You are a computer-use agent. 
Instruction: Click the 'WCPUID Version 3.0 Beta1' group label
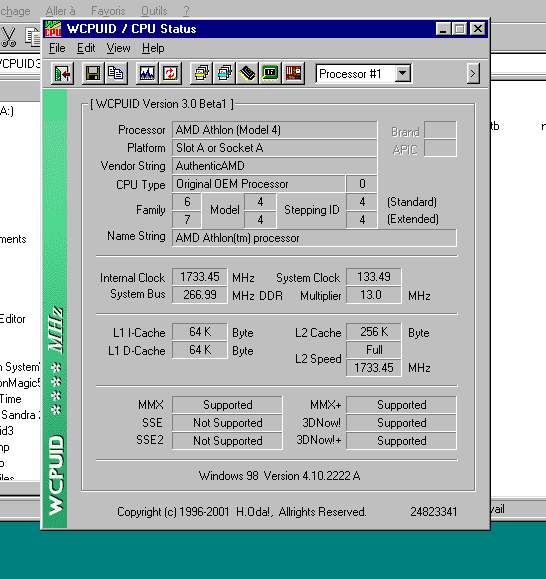pos(162,104)
